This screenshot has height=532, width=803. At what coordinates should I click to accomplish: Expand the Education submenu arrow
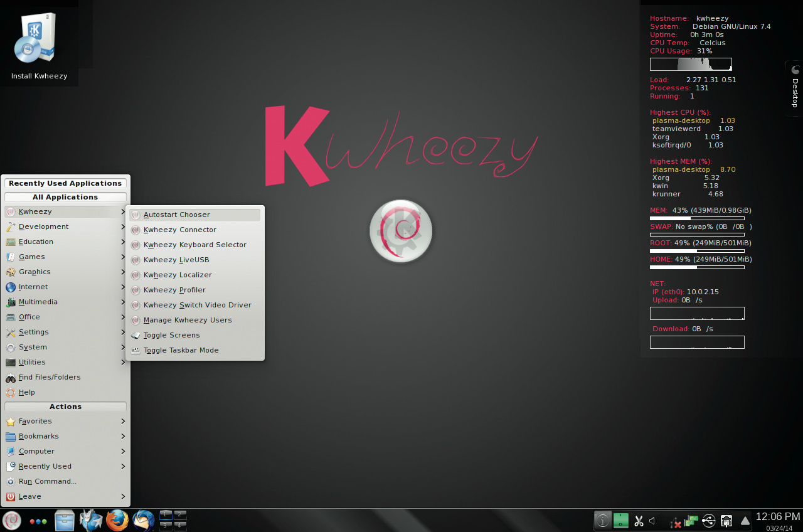click(x=124, y=242)
